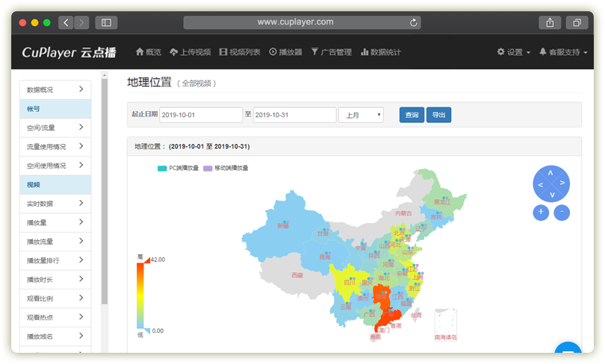This screenshot has height=364, width=605.
Task: Toggle the PC端播放量 legend item
Action: pyautogui.click(x=178, y=168)
